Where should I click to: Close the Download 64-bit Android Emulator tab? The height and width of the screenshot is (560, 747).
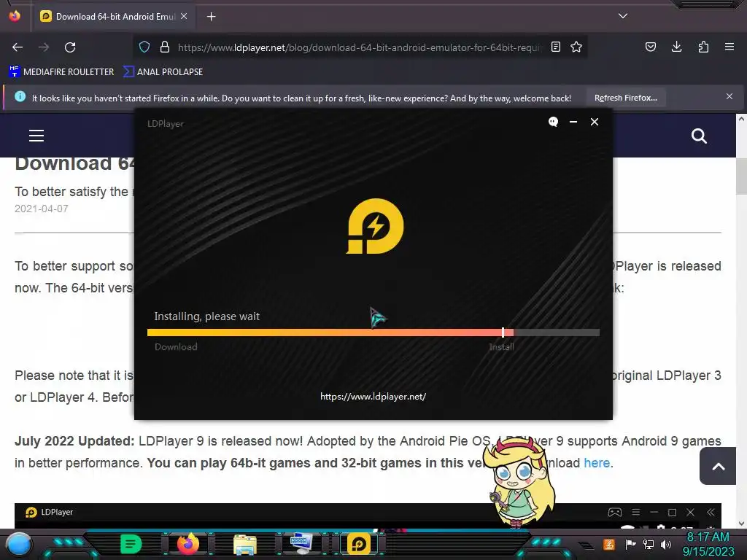tap(184, 16)
